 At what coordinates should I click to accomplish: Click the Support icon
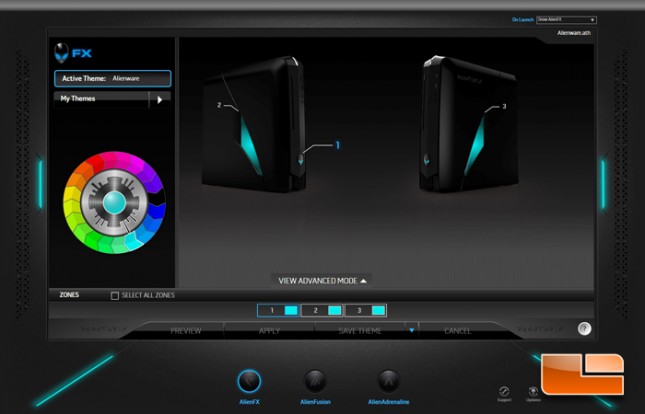pyautogui.click(x=504, y=391)
